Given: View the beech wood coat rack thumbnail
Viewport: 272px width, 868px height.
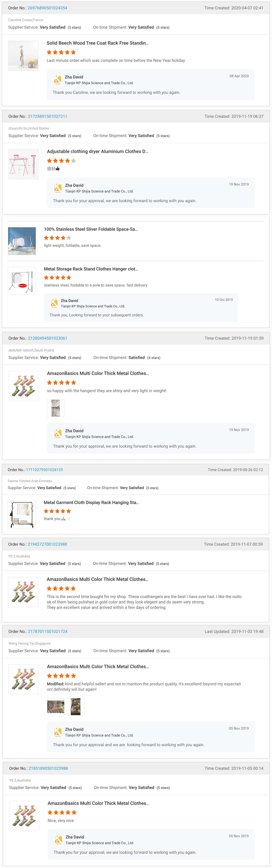Looking at the screenshot, I should (x=23, y=56).
